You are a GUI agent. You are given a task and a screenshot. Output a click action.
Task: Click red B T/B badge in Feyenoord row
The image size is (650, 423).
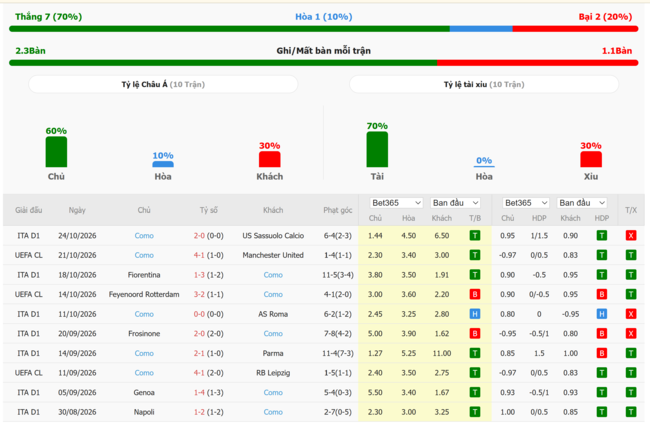point(475,294)
